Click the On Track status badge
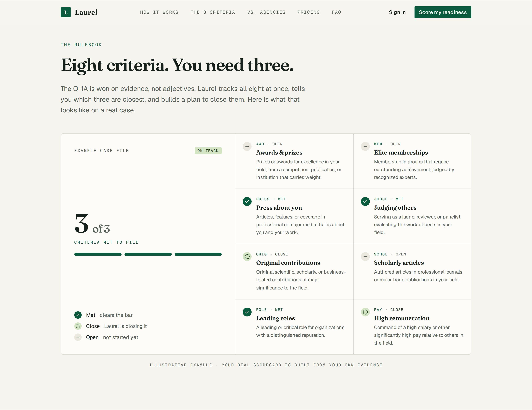Image resolution: width=532 pixels, height=410 pixels. pos(208,151)
